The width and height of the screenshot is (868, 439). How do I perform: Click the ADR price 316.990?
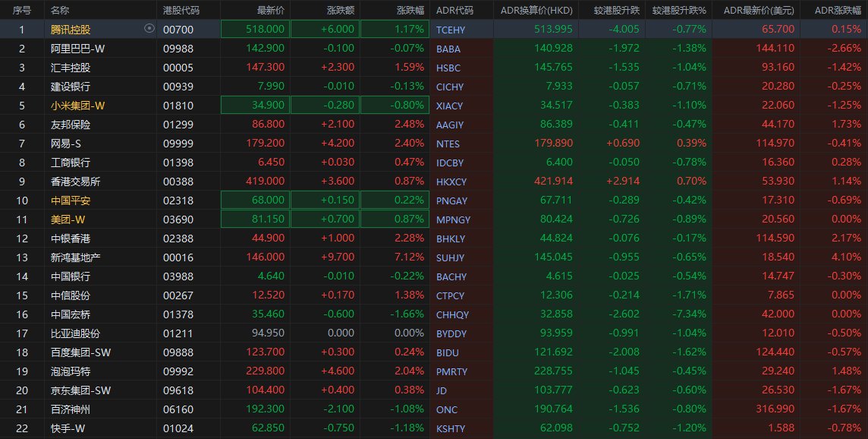click(775, 409)
